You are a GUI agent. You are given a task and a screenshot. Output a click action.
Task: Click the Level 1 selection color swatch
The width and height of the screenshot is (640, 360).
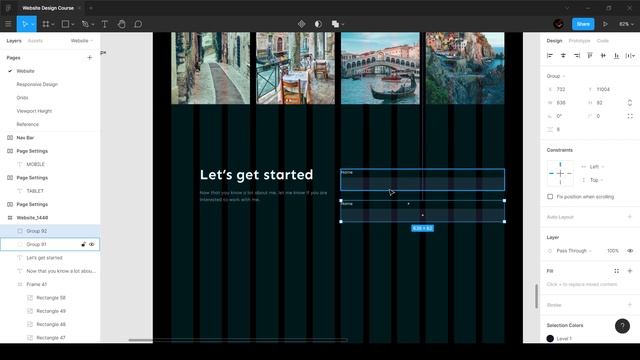tap(550, 338)
